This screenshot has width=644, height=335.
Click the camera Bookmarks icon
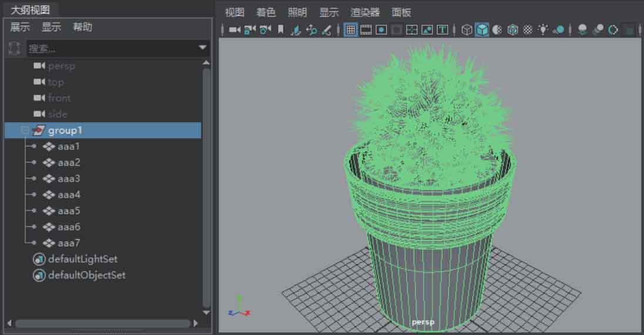(x=281, y=29)
